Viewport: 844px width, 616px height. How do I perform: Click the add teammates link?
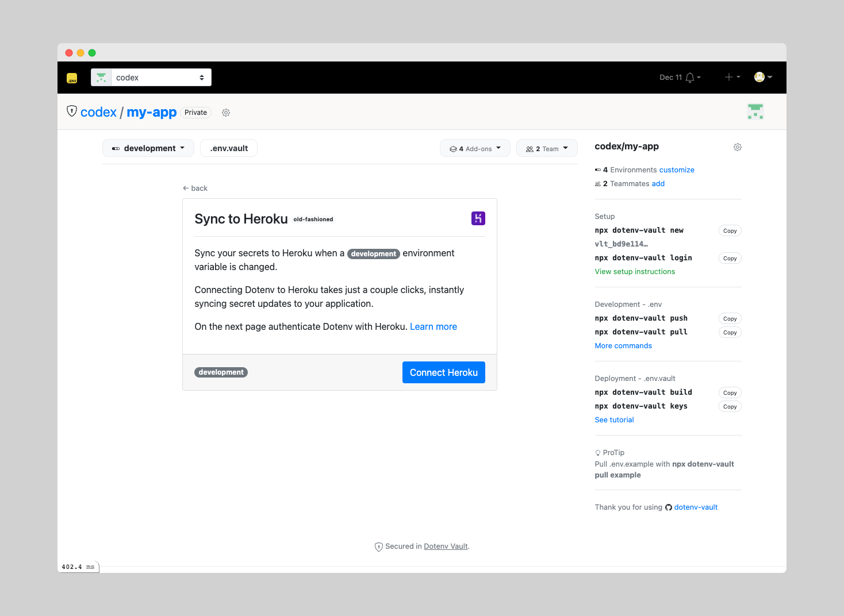click(x=658, y=184)
